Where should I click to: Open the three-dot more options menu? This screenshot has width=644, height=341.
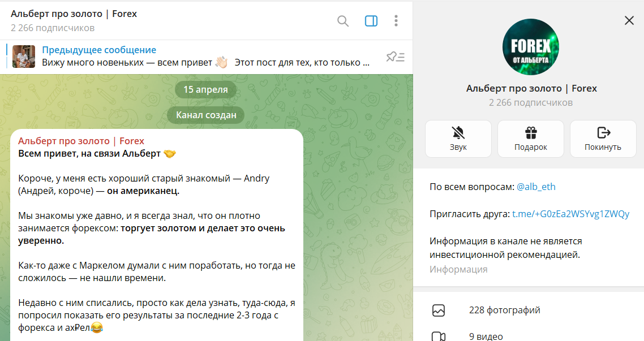click(396, 21)
